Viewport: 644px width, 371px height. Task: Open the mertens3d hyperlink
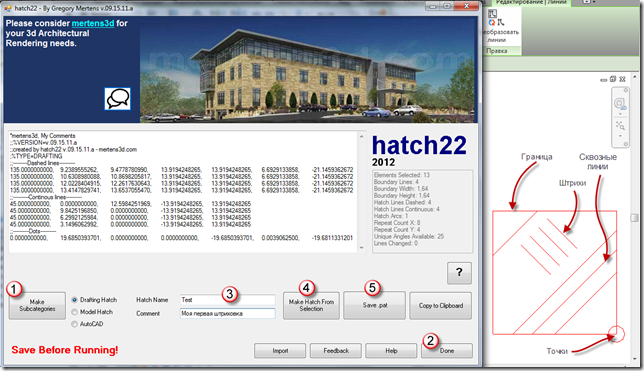coord(93,23)
